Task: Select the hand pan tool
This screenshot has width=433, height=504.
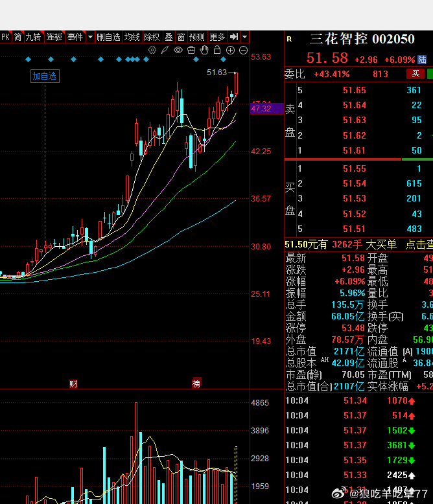Action: pos(204,50)
